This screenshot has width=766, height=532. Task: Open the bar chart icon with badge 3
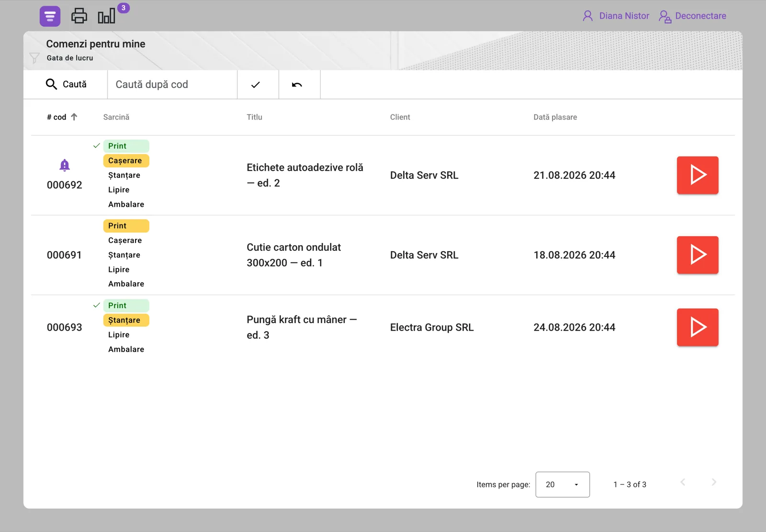[x=107, y=16]
